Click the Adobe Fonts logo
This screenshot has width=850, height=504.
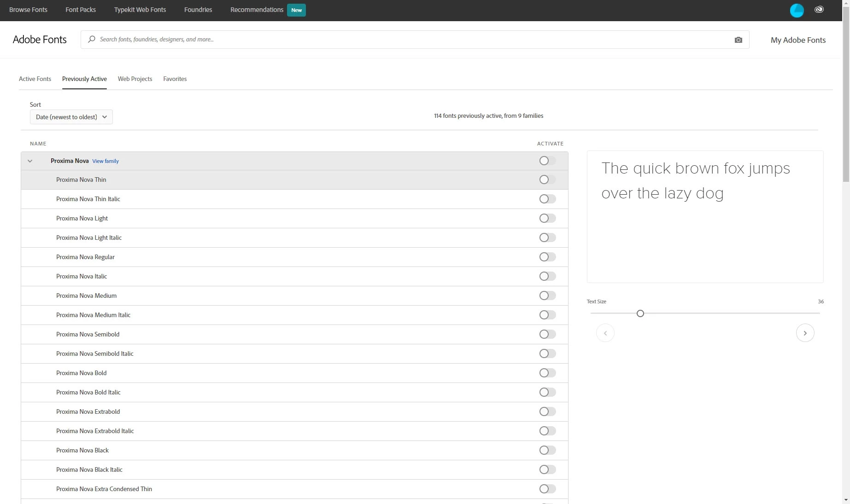pyautogui.click(x=40, y=40)
